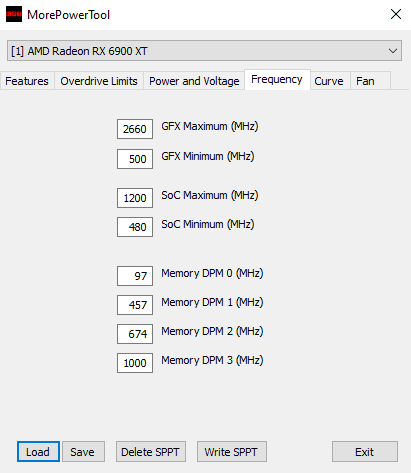
Task: Click the Save button
Action: pyautogui.click(x=83, y=452)
